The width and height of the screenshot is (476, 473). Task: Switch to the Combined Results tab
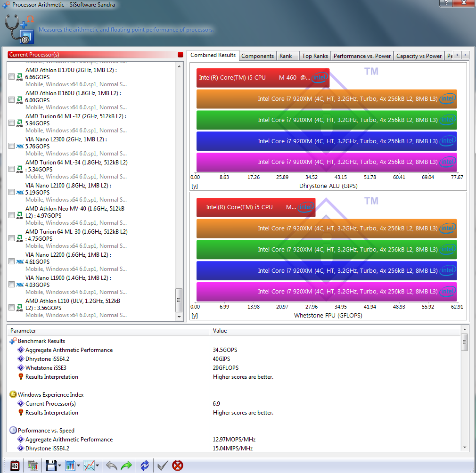point(213,55)
